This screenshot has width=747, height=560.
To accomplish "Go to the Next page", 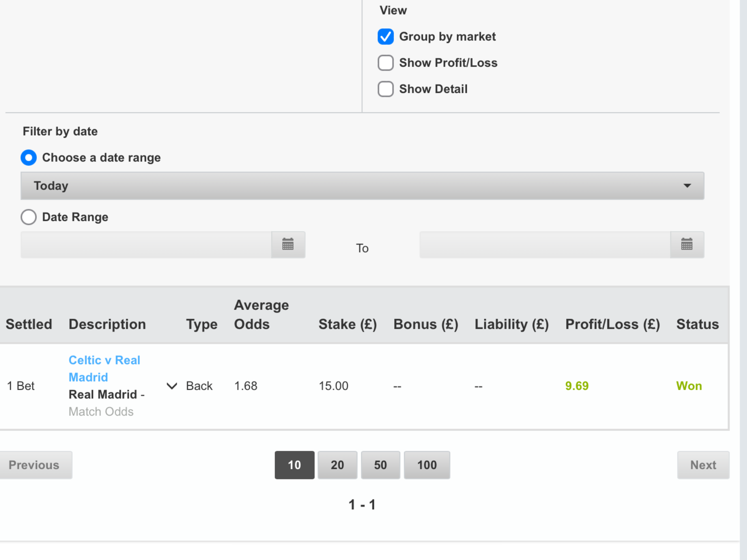I will click(x=703, y=465).
